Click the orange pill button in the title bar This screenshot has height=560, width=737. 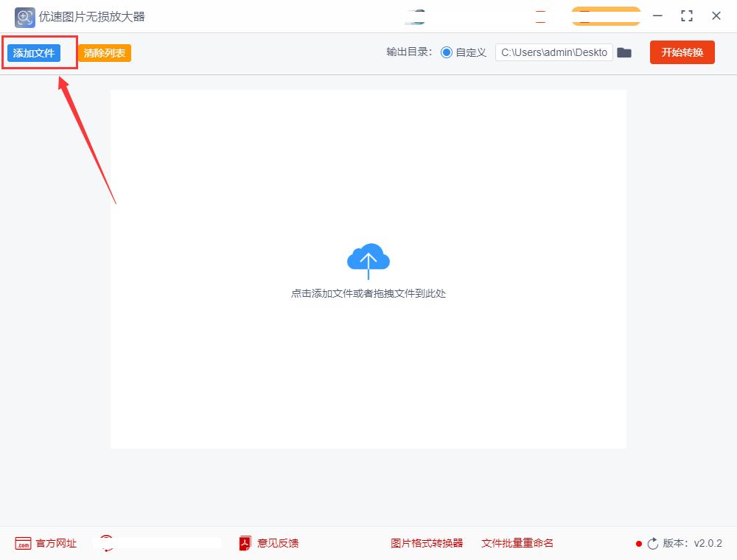(605, 15)
